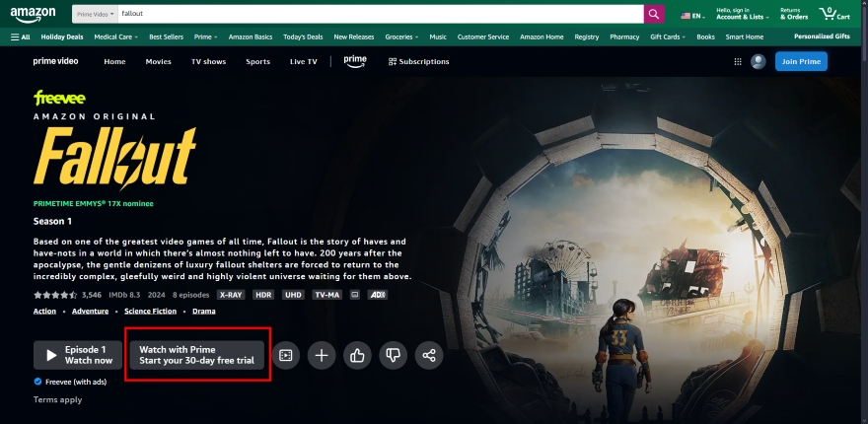Open the Prime Video search category dropdown
Image resolution: width=868 pixels, height=424 pixels.
[x=95, y=14]
